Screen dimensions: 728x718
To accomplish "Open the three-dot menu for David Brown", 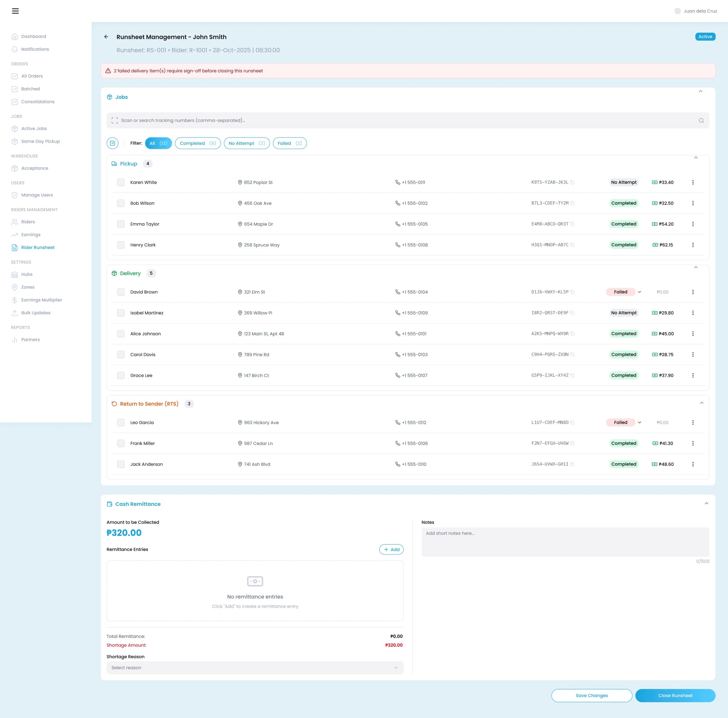I will (692, 292).
